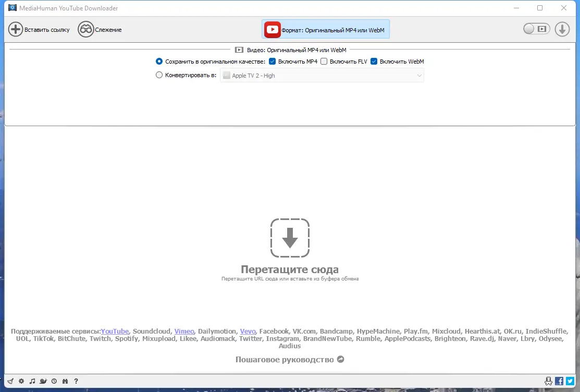Select the 'Конвертировать в' radio button

159,75
